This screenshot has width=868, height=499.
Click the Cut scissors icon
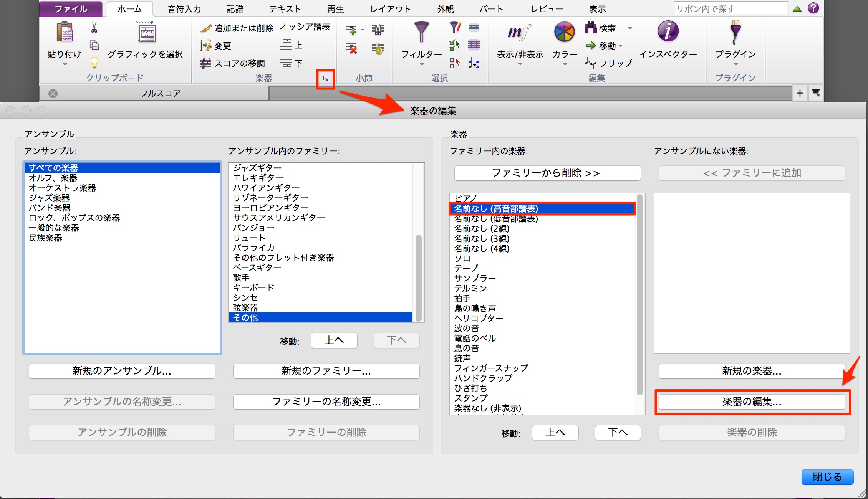coord(94,28)
